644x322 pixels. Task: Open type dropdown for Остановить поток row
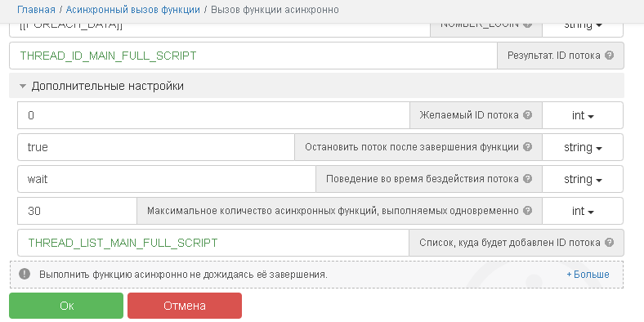click(x=583, y=147)
